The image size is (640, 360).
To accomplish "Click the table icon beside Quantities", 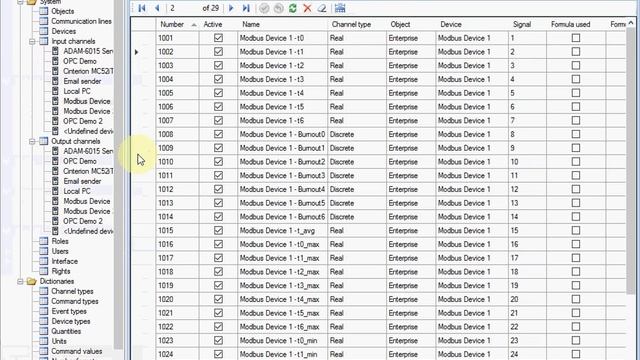I will pyautogui.click(x=44, y=331).
